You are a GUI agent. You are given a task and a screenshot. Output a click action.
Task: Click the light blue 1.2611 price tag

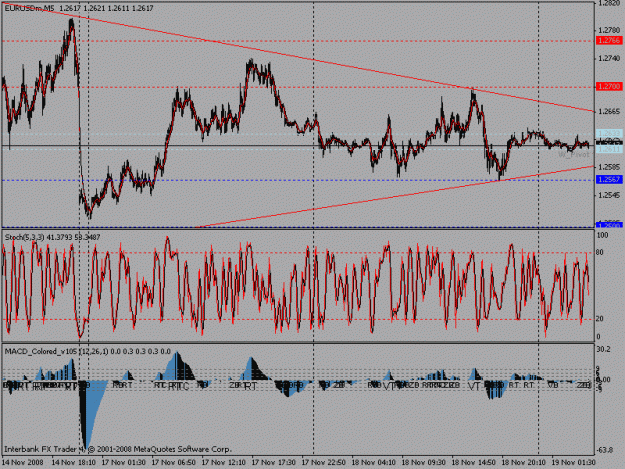[x=609, y=149]
